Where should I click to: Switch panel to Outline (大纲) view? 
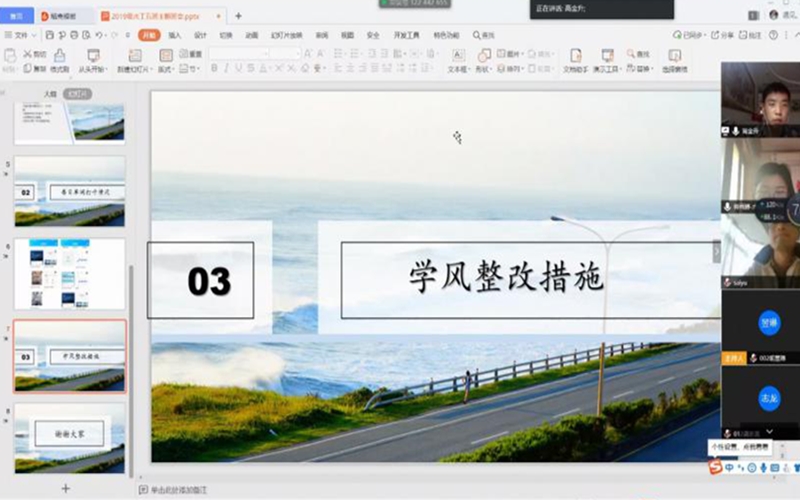click(x=50, y=94)
